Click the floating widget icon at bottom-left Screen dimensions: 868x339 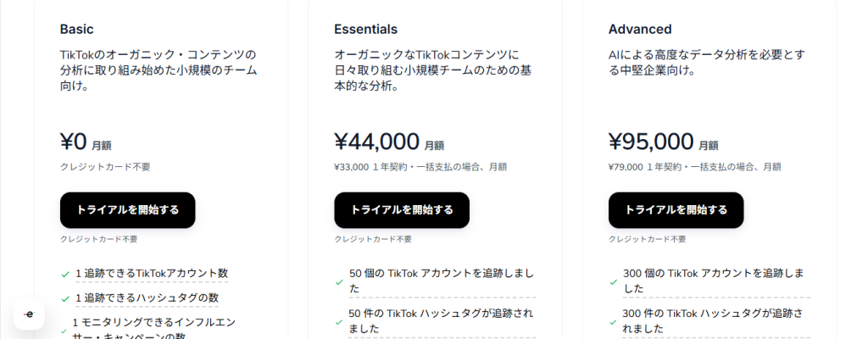(x=29, y=314)
